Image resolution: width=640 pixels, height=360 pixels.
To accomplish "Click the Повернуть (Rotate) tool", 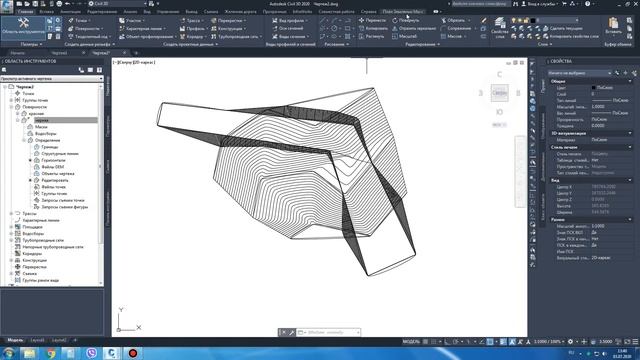I will pyautogui.click(x=406, y=20).
